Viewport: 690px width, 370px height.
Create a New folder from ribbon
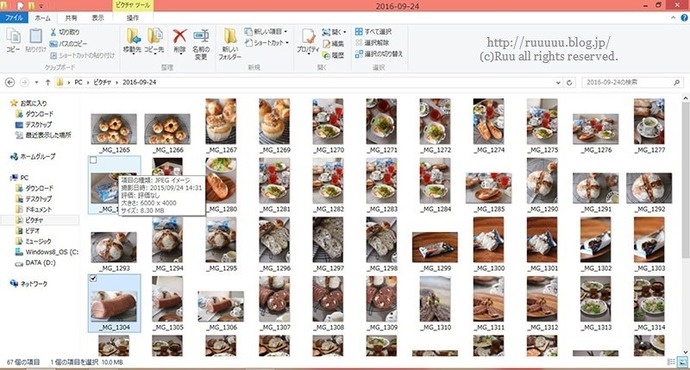tap(230, 44)
